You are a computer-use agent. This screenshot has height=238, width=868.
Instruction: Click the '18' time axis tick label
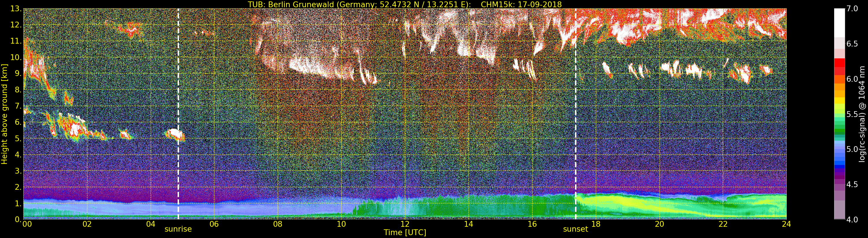coord(596,224)
